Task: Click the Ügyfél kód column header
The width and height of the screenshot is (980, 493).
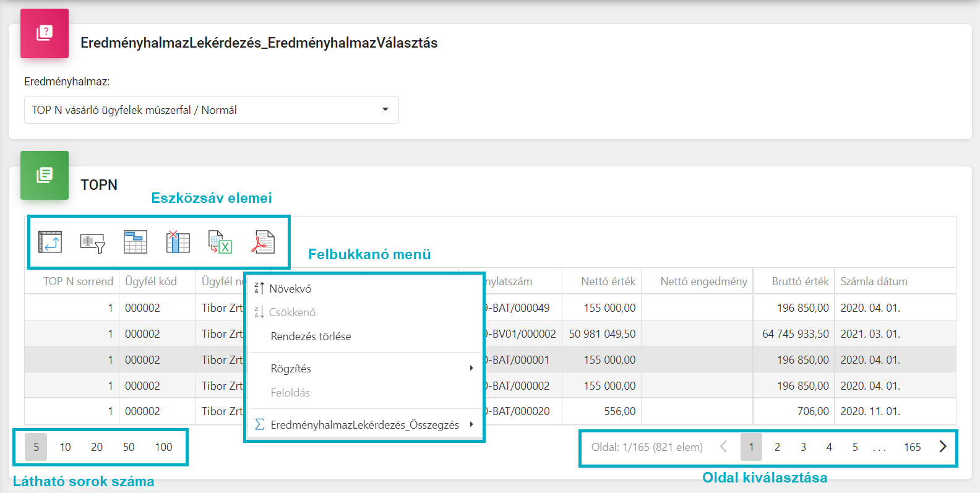Action: point(157,281)
